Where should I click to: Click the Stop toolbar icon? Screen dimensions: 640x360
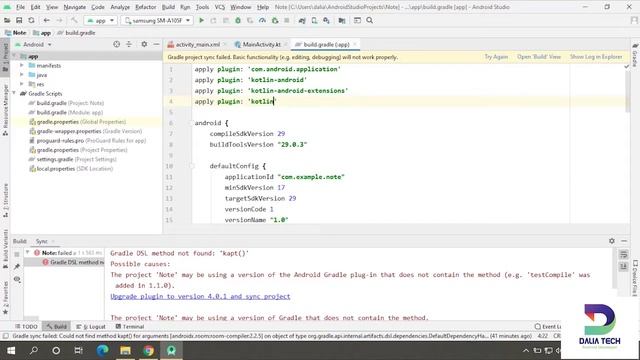point(287,20)
